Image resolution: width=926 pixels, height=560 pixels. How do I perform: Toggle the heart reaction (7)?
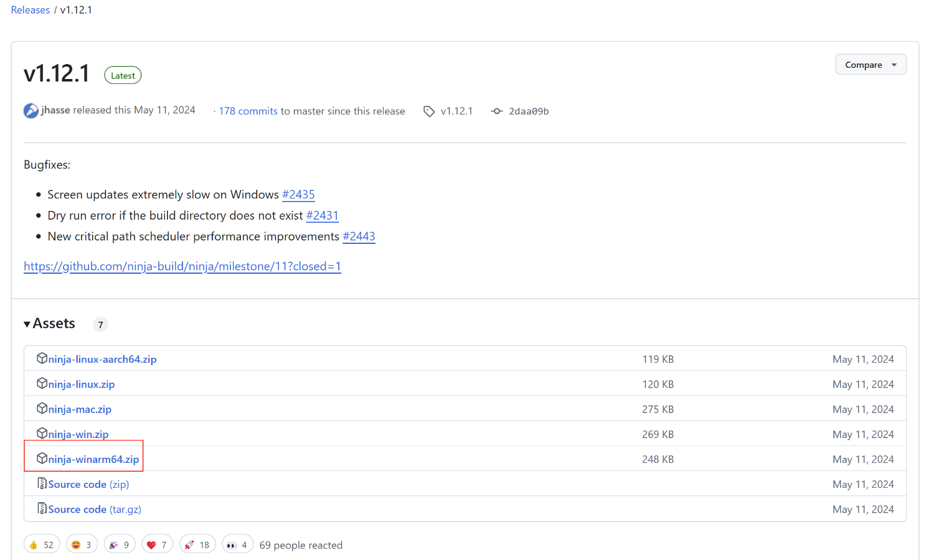tap(157, 544)
